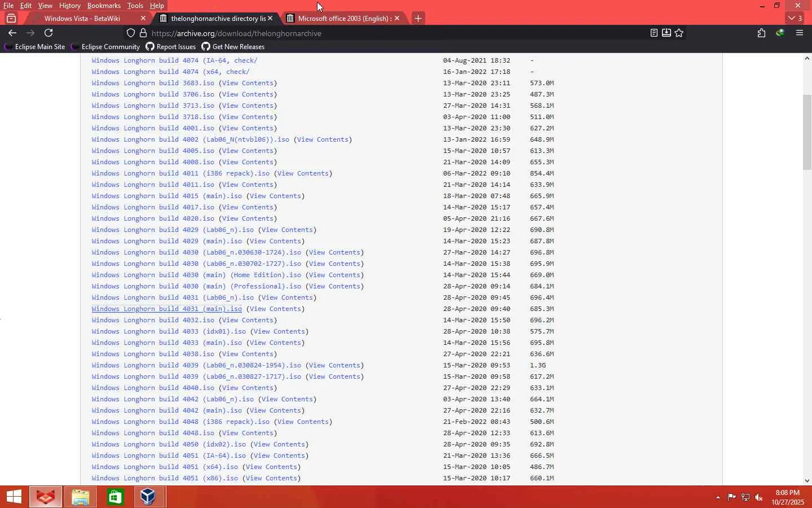Open the View menu
This screenshot has height=508, width=812.
pyautogui.click(x=45, y=6)
